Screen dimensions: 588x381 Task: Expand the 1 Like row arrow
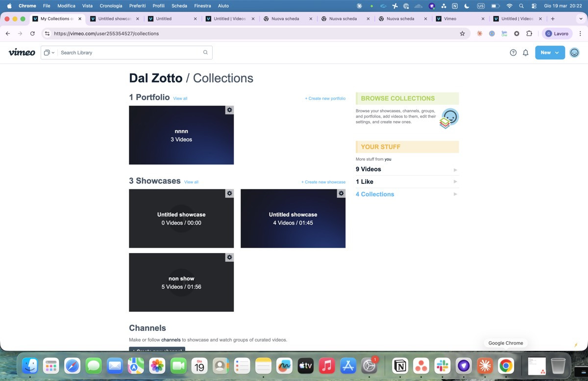[x=455, y=182]
